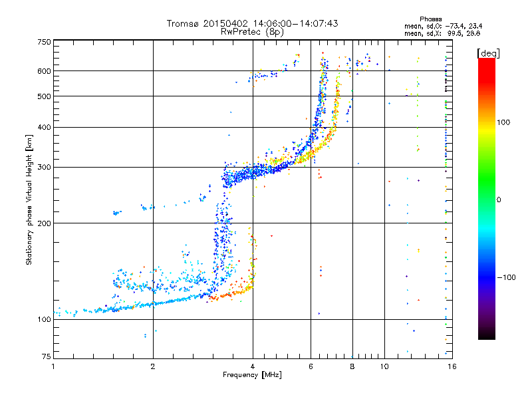Screen dimensions: 532x399
Task: Click the y-axis tick label '750'
Action: point(44,42)
